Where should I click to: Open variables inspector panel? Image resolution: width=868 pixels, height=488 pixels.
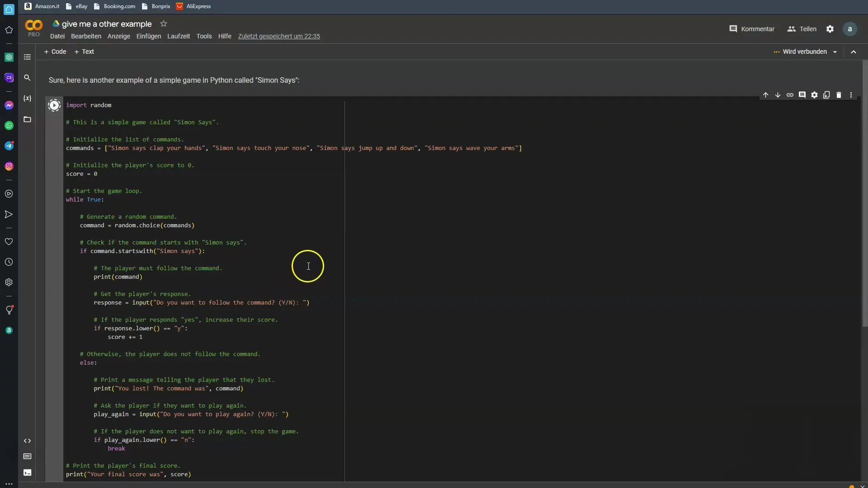tap(27, 99)
